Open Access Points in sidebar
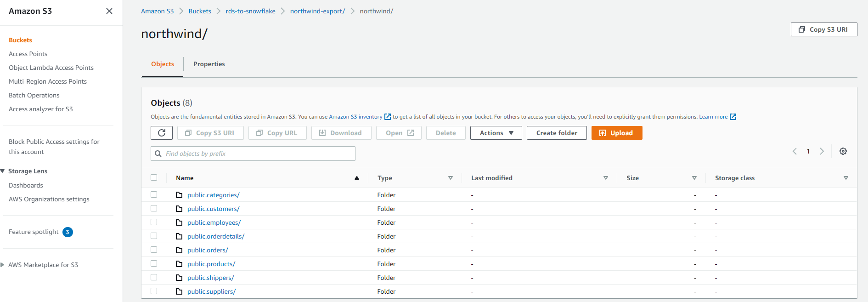 [x=28, y=54]
